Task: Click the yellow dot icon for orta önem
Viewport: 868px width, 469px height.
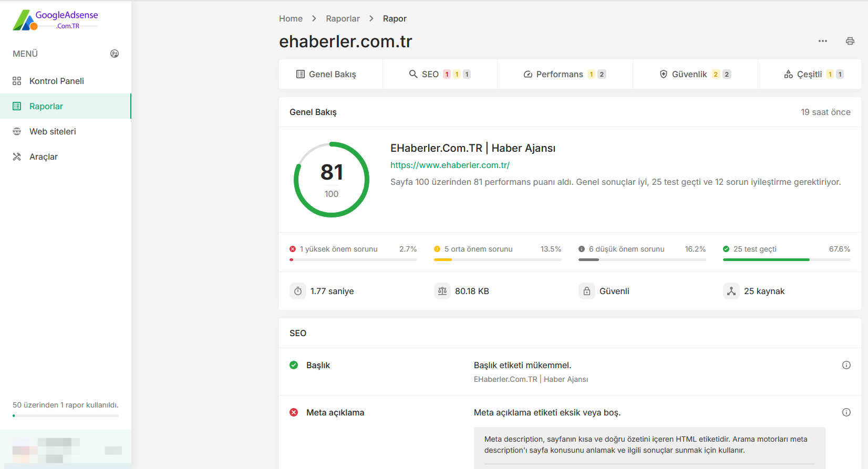Action: click(x=437, y=249)
